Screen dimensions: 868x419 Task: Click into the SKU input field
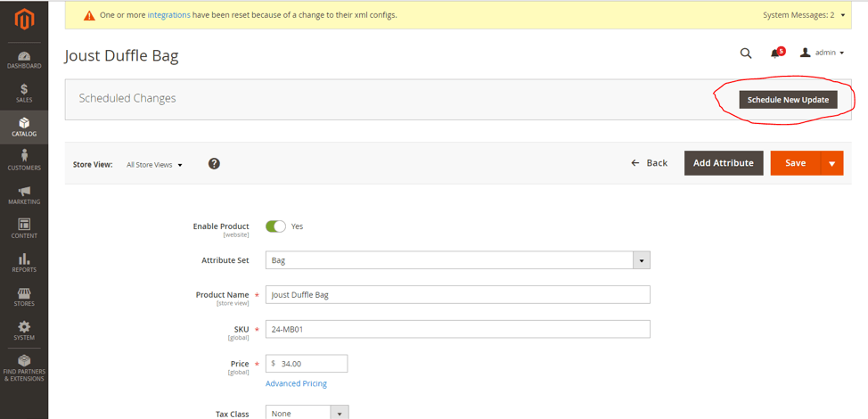pos(457,329)
